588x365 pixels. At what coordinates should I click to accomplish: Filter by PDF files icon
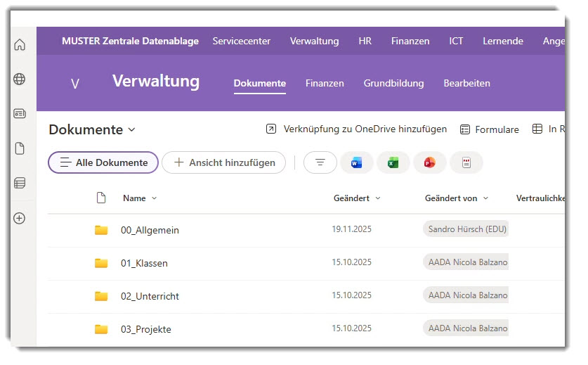[466, 162]
